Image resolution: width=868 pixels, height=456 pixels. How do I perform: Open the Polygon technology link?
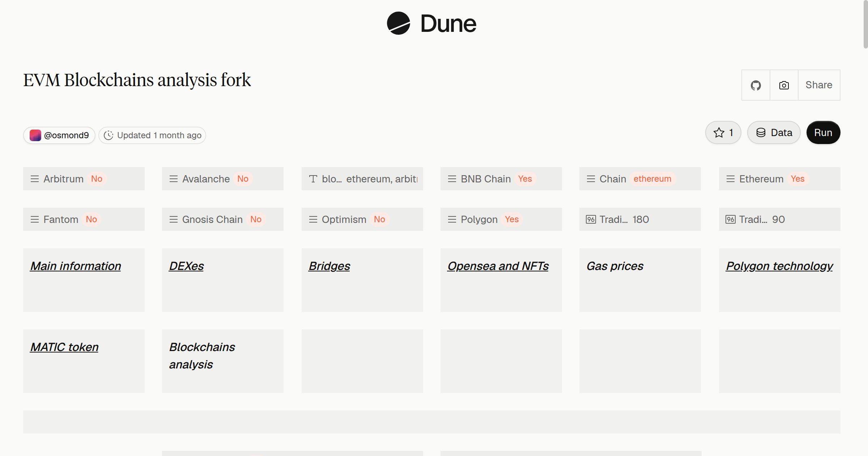[779, 266]
